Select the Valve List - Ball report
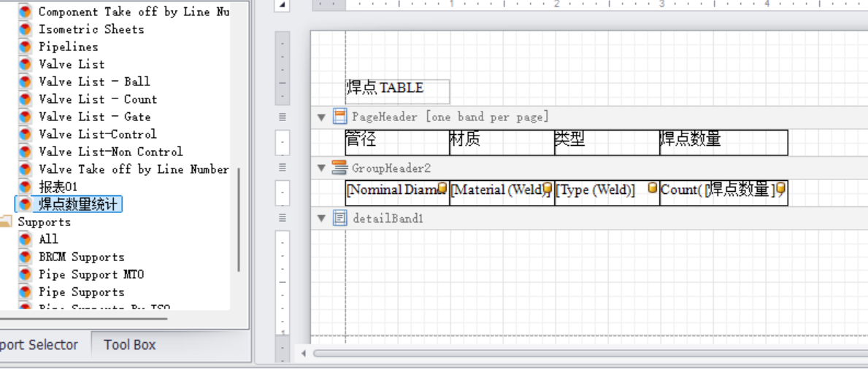This screenshot has height=369, width=868. click(x=94, y=82)
